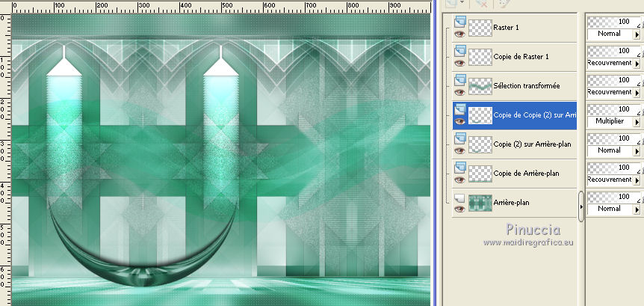The image size is (644, 306).
Task: Toggle visibility of Copie de Arrière-plan layer
Action: point(460,180)
